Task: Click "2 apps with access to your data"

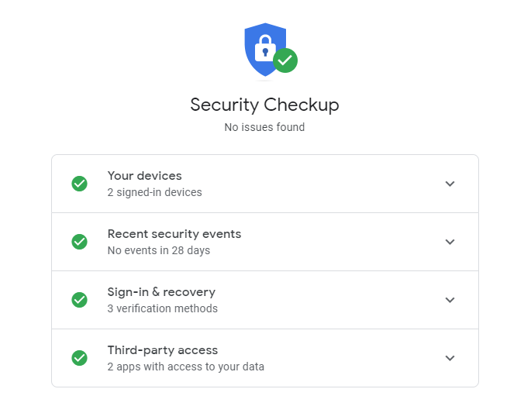Action: coord(185,367)
